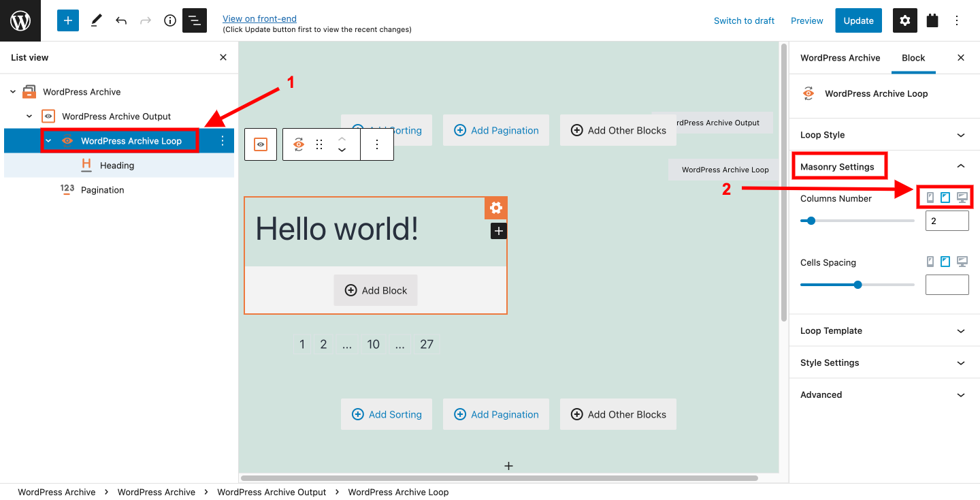This screenshot has width=980, height=500.
Task: Click the WordPress logo in the top bar
Action: pos(20,20)
